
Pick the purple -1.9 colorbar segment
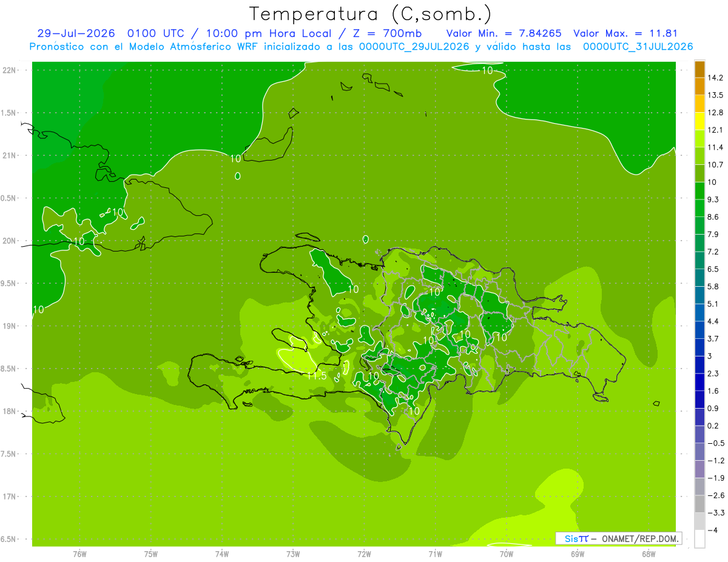[699, 469]
